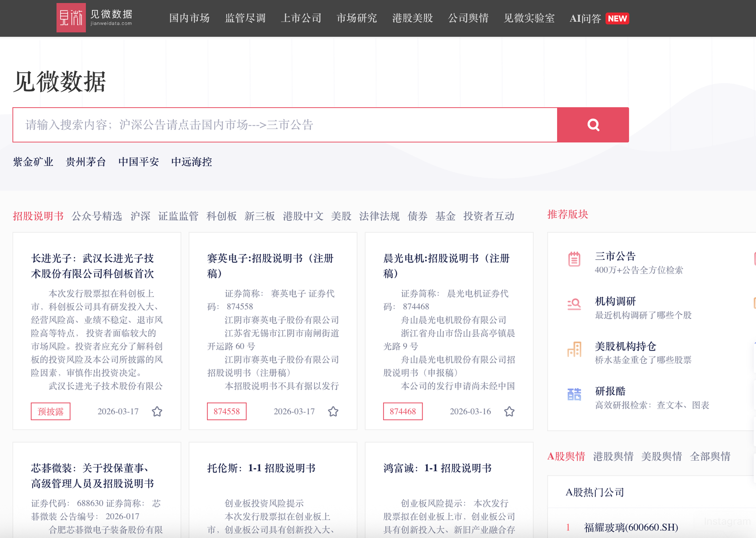Open the AI问答 menu item
The image size is (756, 538).
(585, 18)
